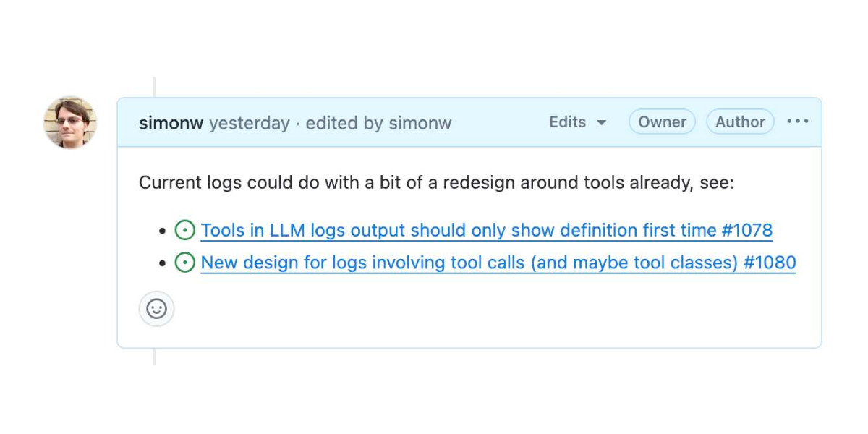Click the green open-issue icon beside issue #1078
868x434 pixels.
coord(185,229)
